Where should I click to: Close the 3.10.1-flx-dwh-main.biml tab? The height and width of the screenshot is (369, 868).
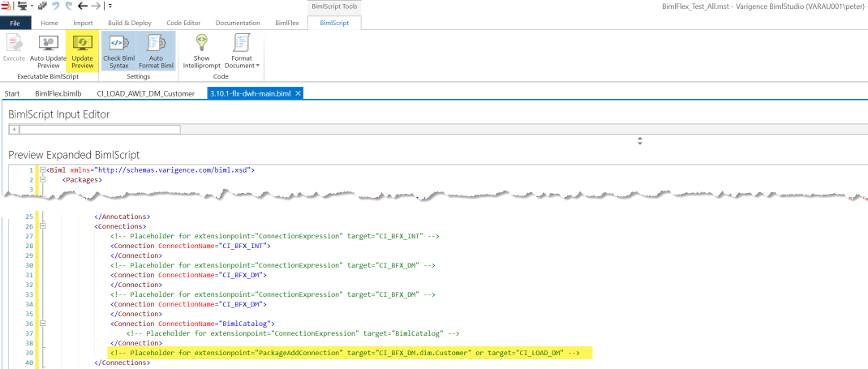(298, 93)
